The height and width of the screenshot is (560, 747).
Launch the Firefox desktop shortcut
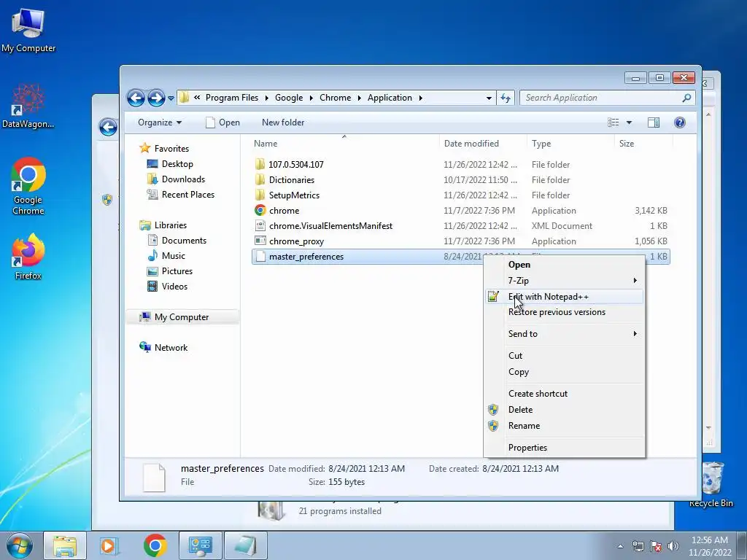[x=28, y=256]
